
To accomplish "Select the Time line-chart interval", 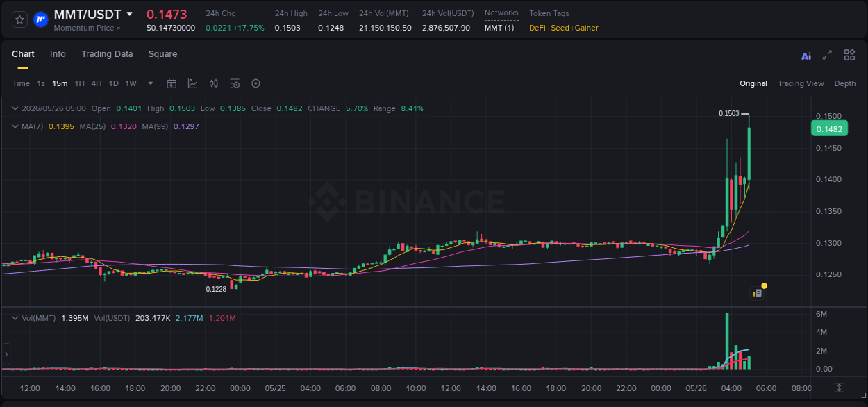I will [22, 83].
